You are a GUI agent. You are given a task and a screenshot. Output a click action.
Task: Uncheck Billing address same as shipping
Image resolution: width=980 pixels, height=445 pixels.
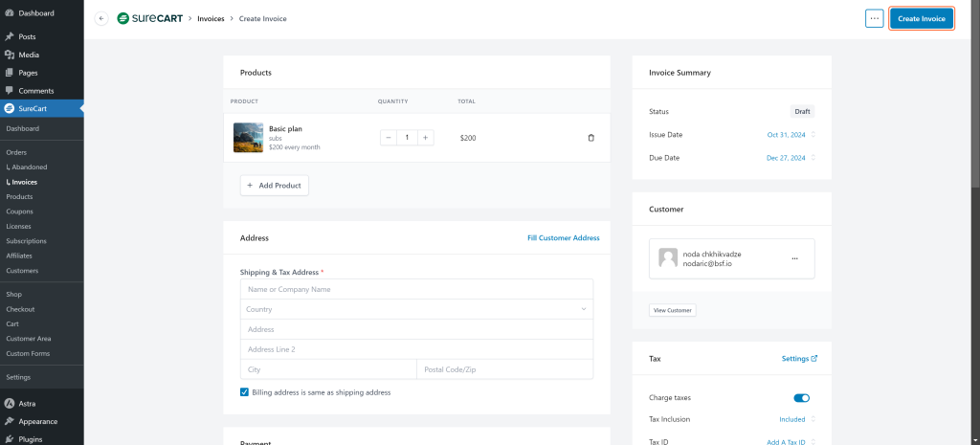(245, 392)
